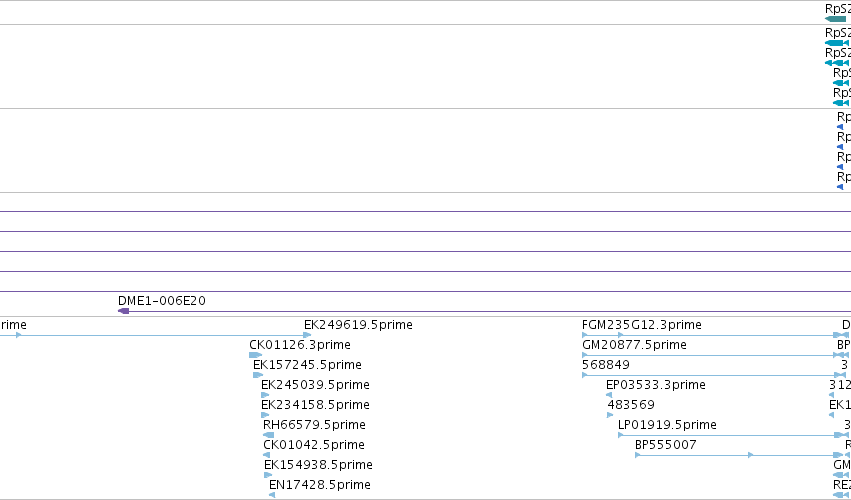The height and width of the screenshot is (500, 851).
Task: Open the FGM235G12.3prime feature label
Action: coord(642,325)
